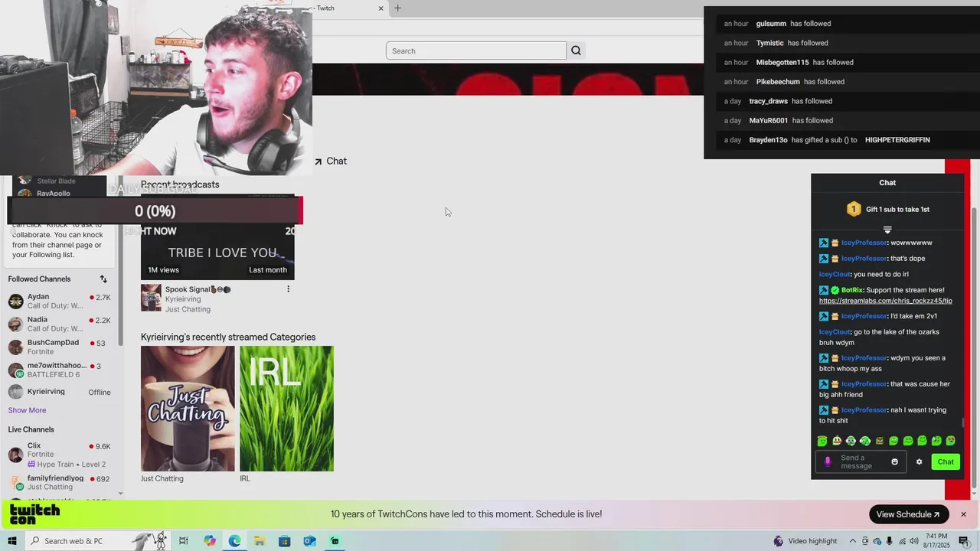Select the last emote in quick row
This screenshot has height=551, width=980.
pyautogui.click(x=951, y=441)
